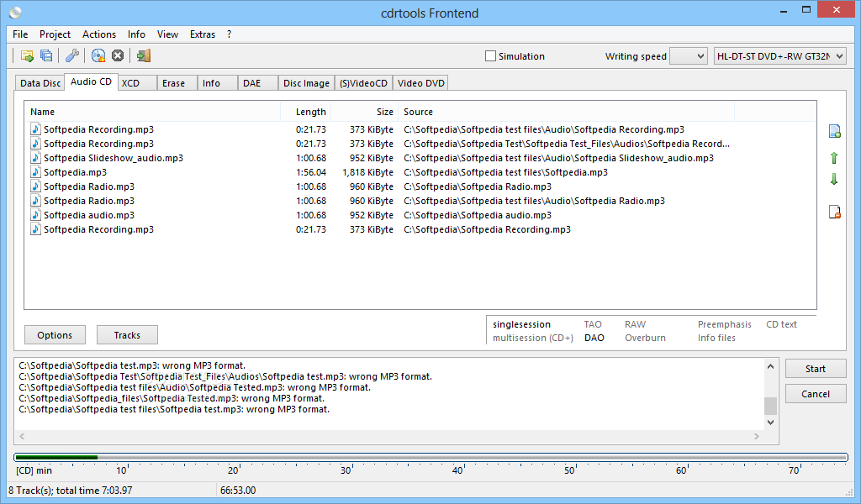Screen dimensions: 861x504
Task: Enable the Simulation checkbox
Action: [x=490, y=56]
